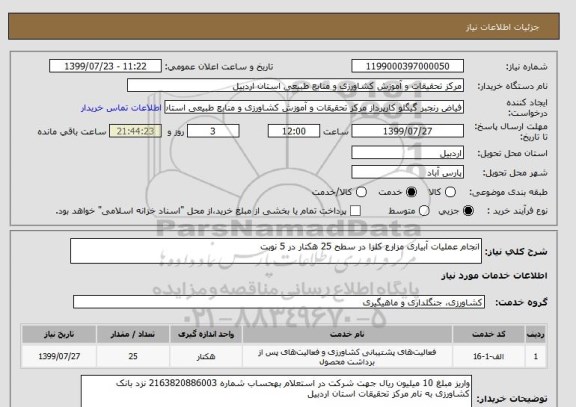The height and width of the screenshot is (407, 576).
Task: Click the جزئیات اطلاعات نیاز header title
Action: click(502, 28)
